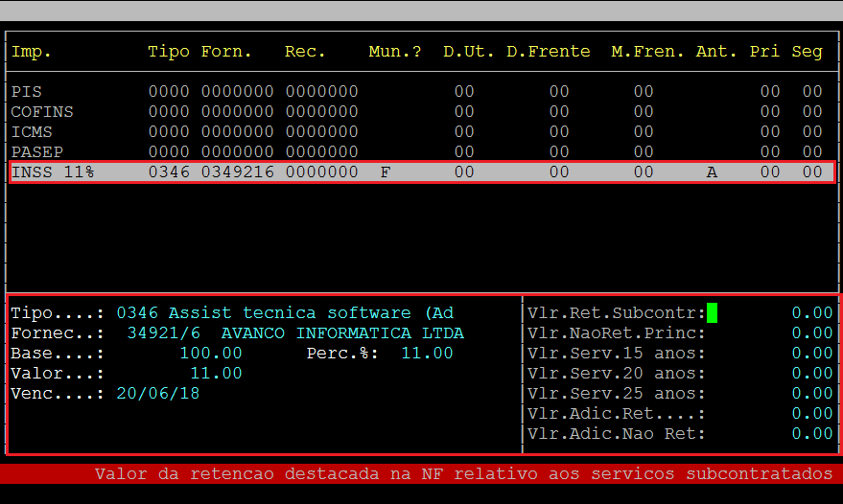Click the Fornec. AVANCO INFORMATICA LTDA field

coord(341,333)
